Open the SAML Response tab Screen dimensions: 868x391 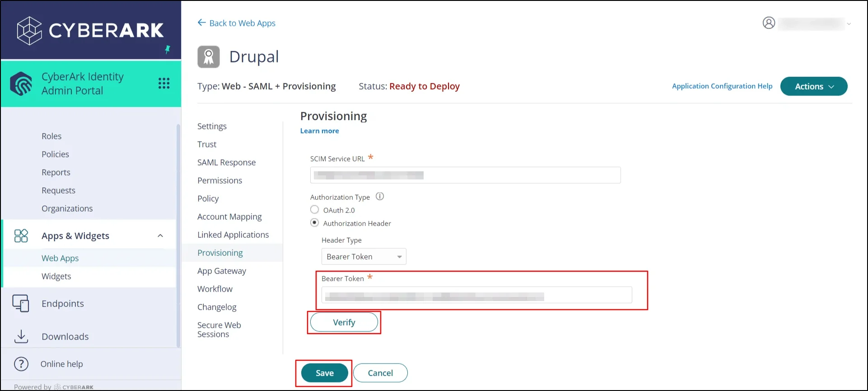tap(226, 162)
